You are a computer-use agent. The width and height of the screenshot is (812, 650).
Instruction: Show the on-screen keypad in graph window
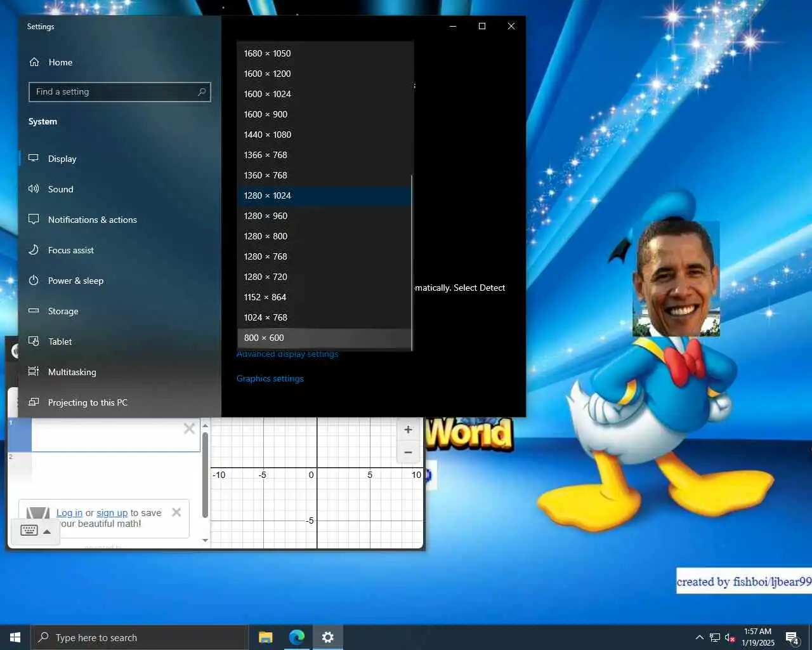pos(36,531)
